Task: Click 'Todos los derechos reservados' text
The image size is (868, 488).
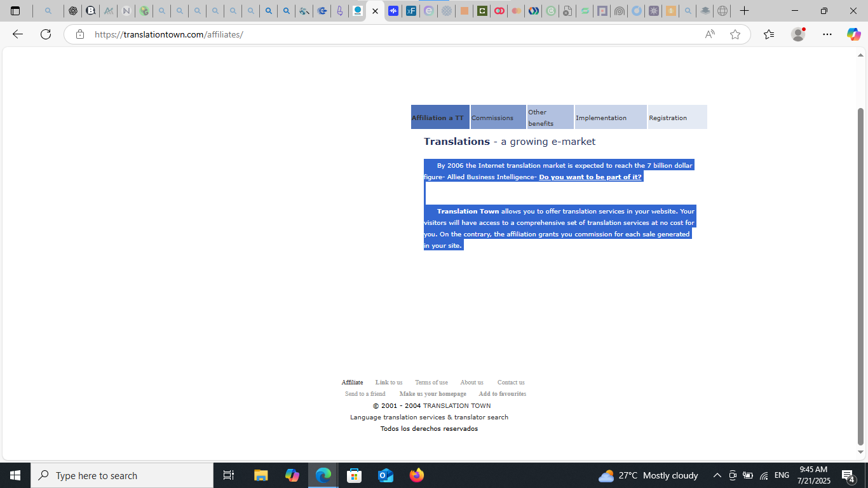Action: (429, 429)
